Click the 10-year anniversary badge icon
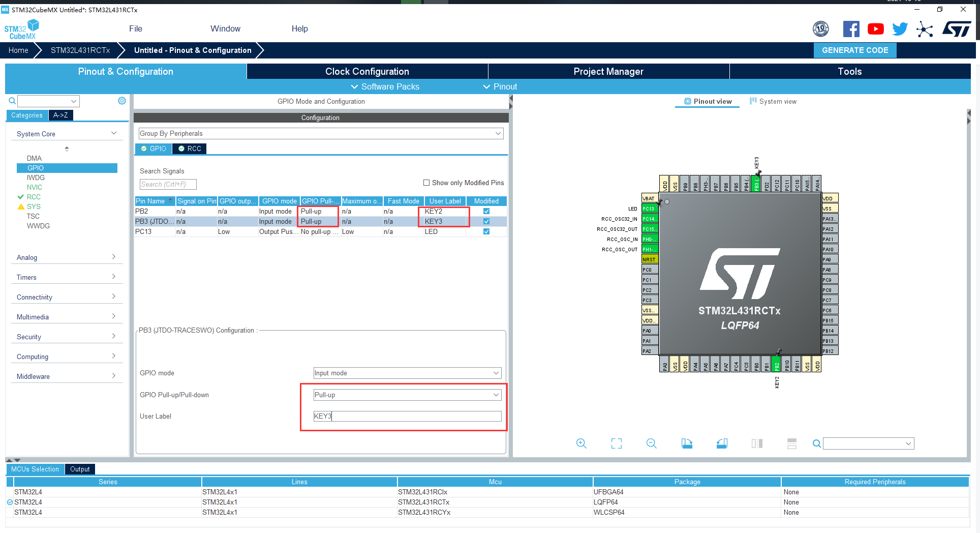This screenshot has width=980, height=533. (x=820, y=29)
